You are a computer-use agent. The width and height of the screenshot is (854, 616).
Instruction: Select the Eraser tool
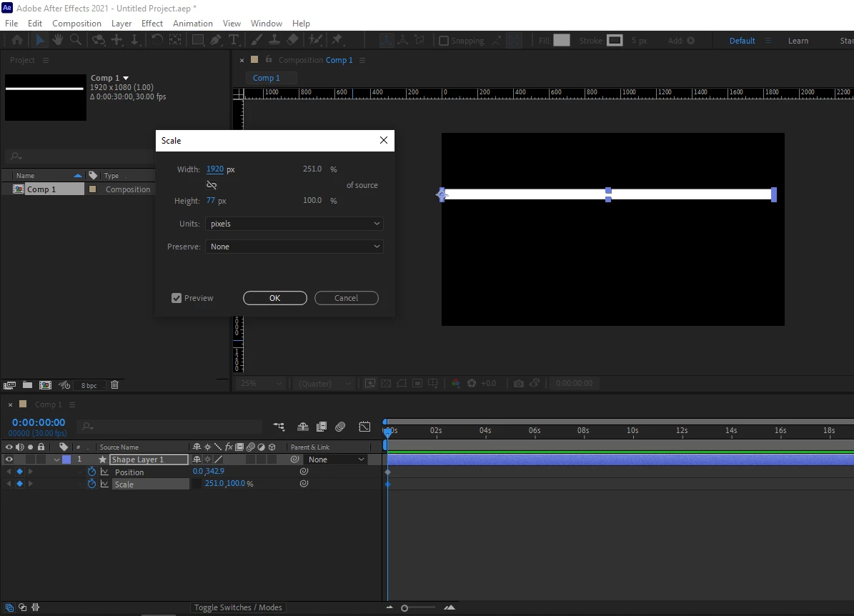pyautogui.click(x=292, y=40)
